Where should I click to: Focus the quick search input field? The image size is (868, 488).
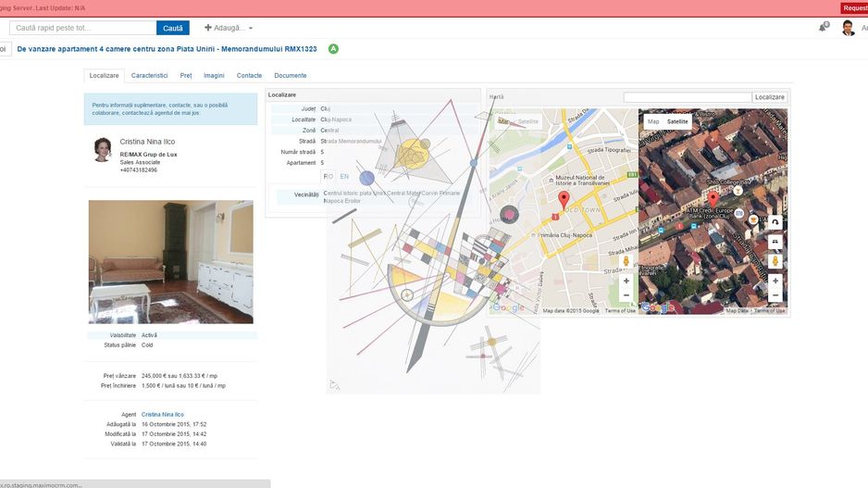pyautogui.click(x=82, y=28)
